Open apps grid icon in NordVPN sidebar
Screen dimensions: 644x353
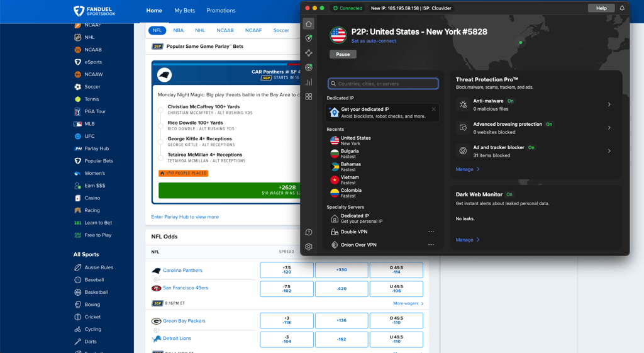308,96
